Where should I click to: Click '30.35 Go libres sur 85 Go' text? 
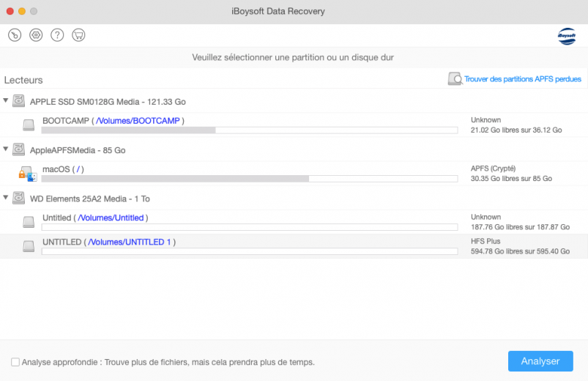(x=511, y=179)
